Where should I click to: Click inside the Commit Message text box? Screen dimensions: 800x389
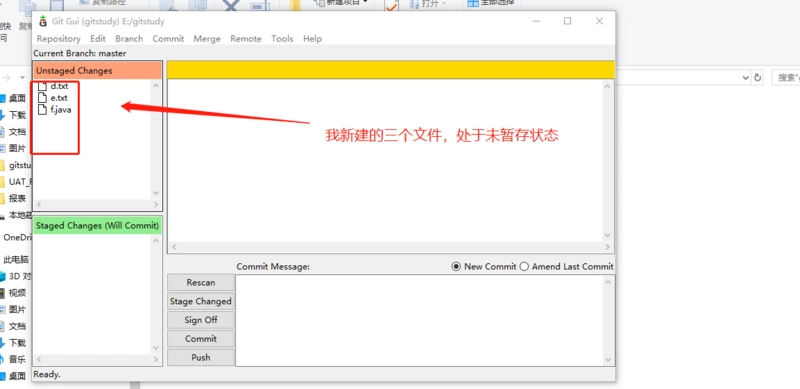419,320
